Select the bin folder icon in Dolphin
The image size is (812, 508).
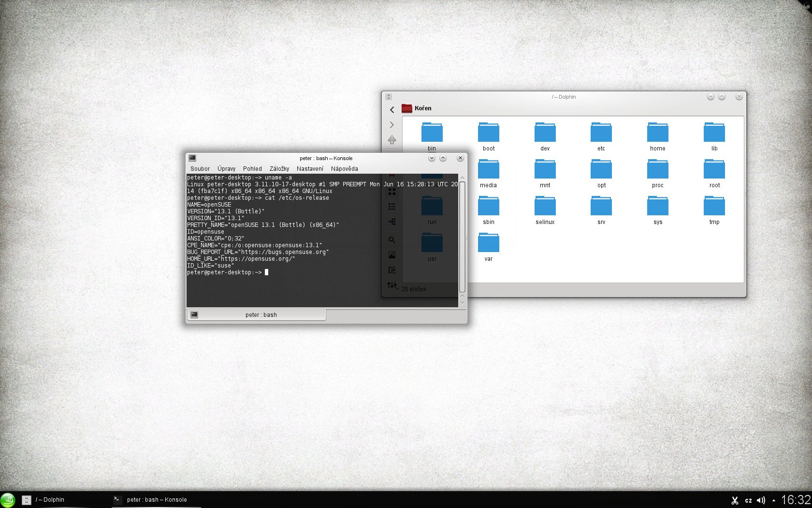(432, 132)
